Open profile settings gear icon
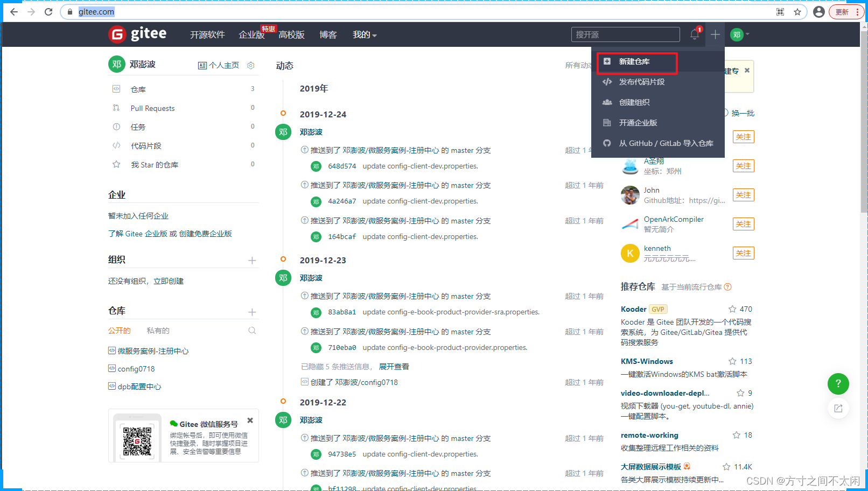The height and width of the screenshot is (491, 868). click(x=250, y=65)
